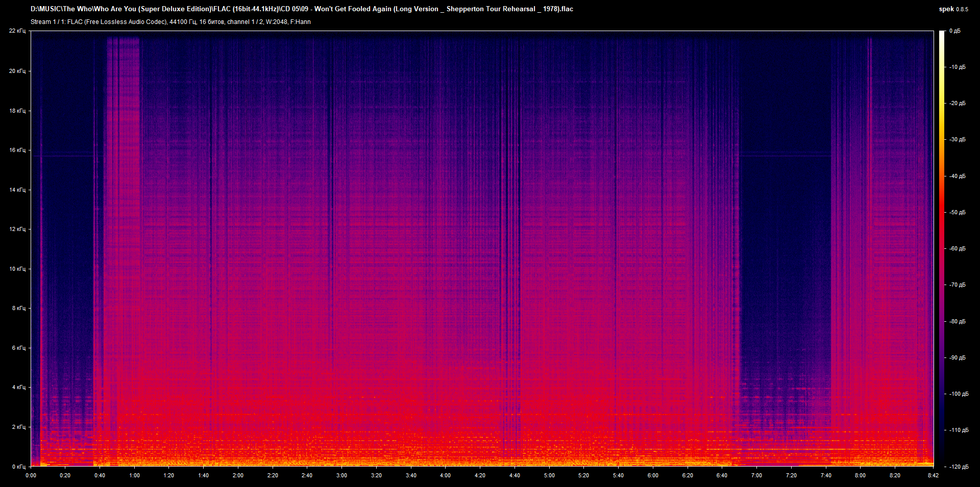Click the 7:00 time axis label
This screenshot has height=487, width=980.
[x=756, y=475]
